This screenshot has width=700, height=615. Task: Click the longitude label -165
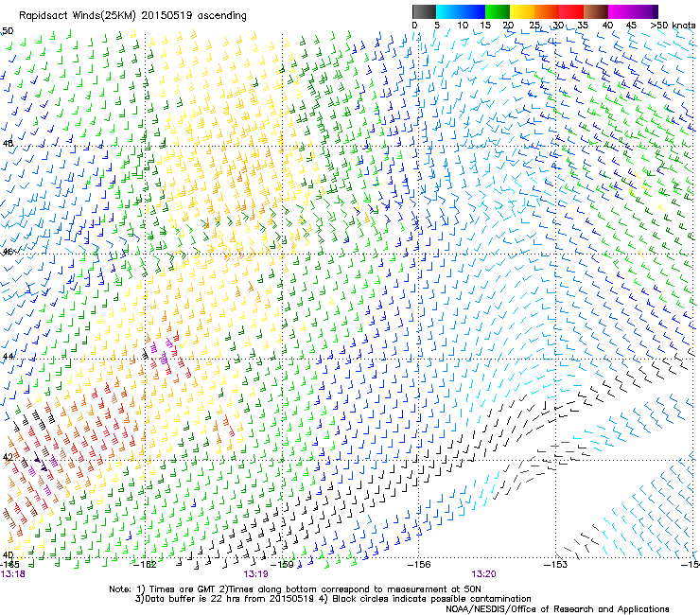click(x=9, y=564)
